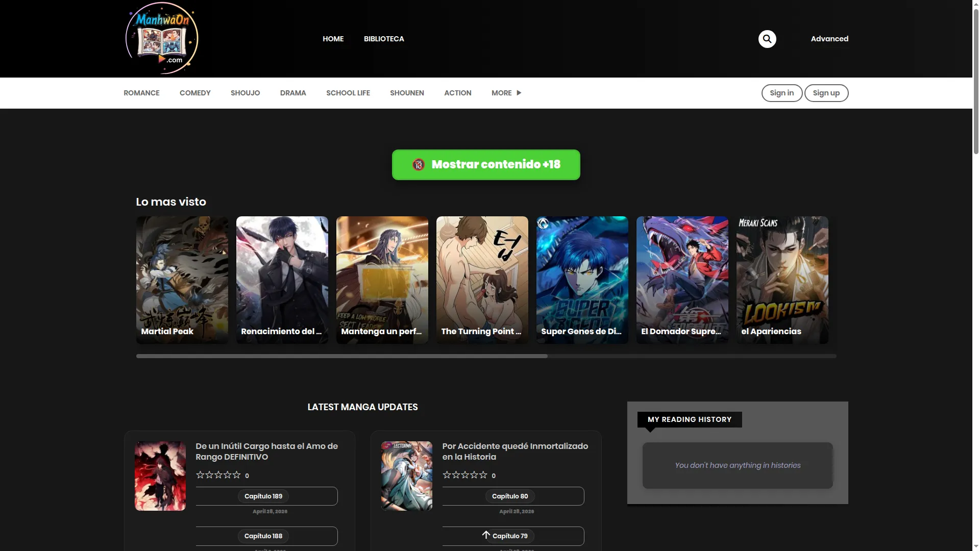Open Capítulo 189 chapter

click(x=263, y=496)
